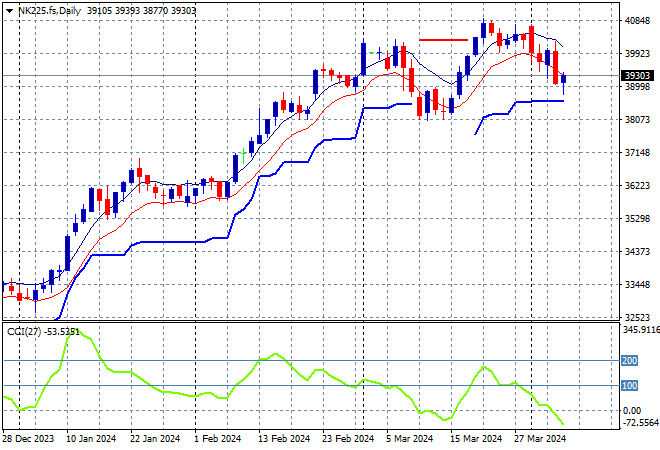Click the 23 Feb 2024 date label

pos(348,439)
